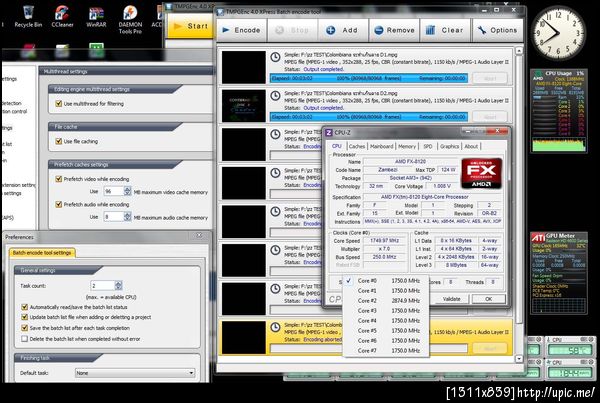Select the yellow aborted task thumbnail
The height and width of the screenshot is (403, 600).
coord(244,337)
